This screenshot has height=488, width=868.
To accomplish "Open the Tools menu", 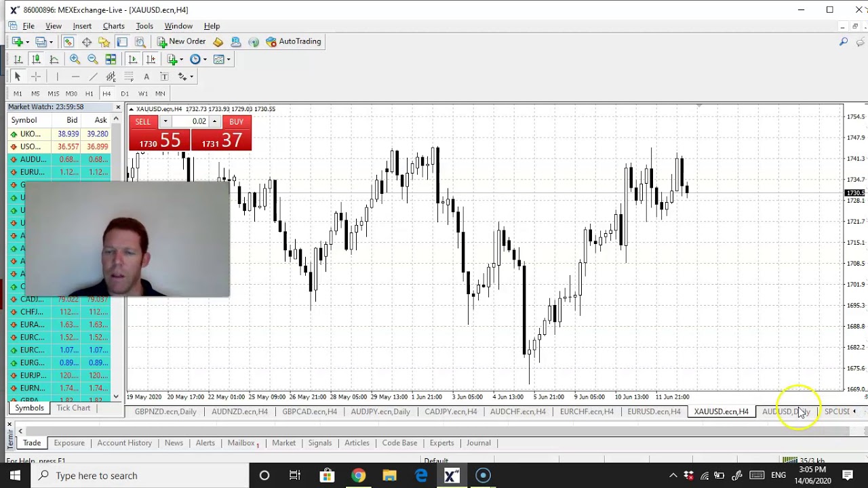I will click(144, 26).
